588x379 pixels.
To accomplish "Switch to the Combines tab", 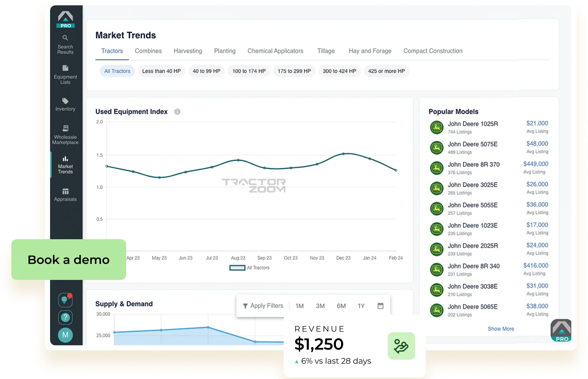I will [x=148, y=51].
